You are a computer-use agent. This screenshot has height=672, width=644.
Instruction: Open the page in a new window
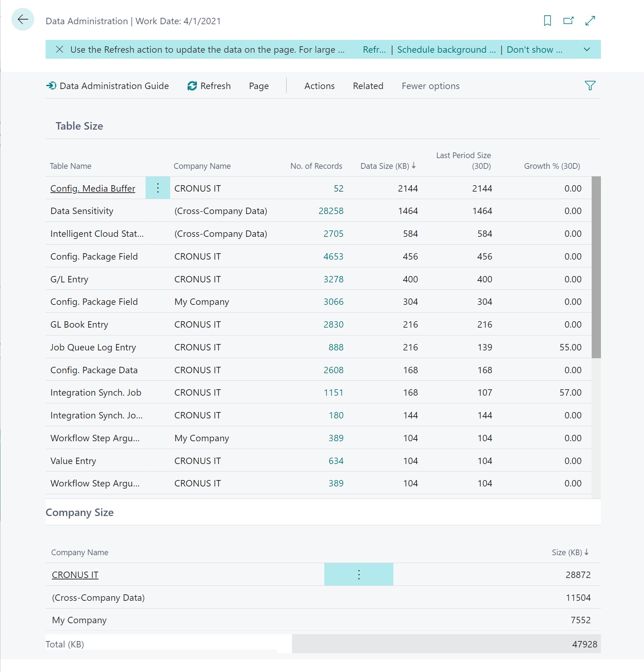pos(569,21)
